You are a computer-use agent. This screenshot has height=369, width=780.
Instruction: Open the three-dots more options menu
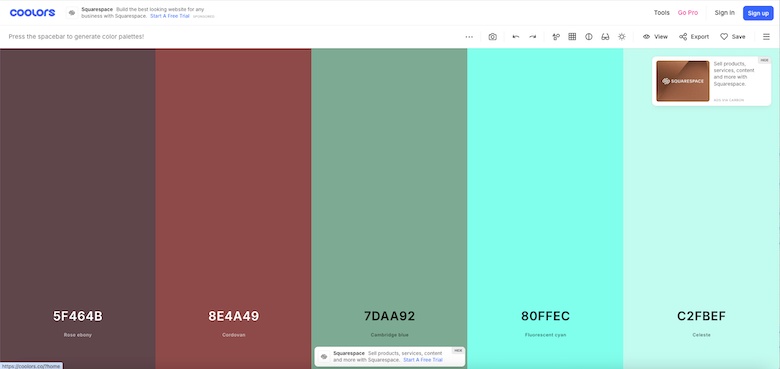[469, 37]
